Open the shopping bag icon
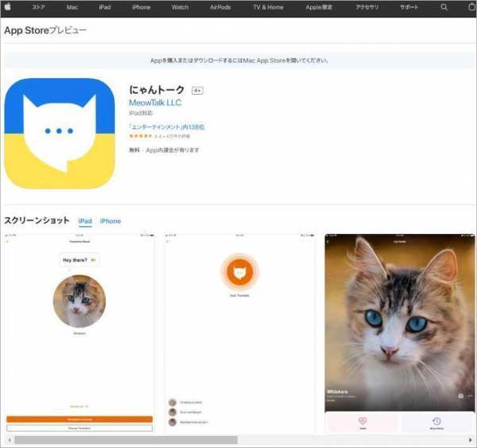477x448 pixels. [472, 6]
